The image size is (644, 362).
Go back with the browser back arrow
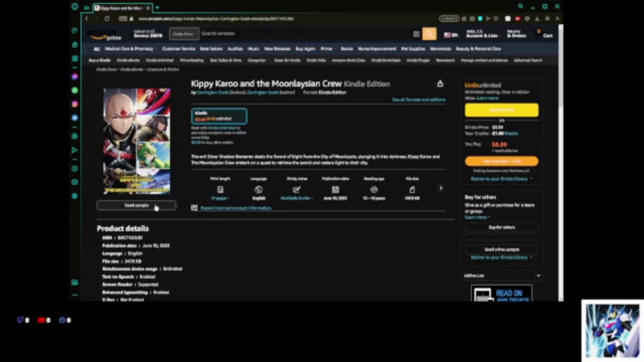click(87, 19)
